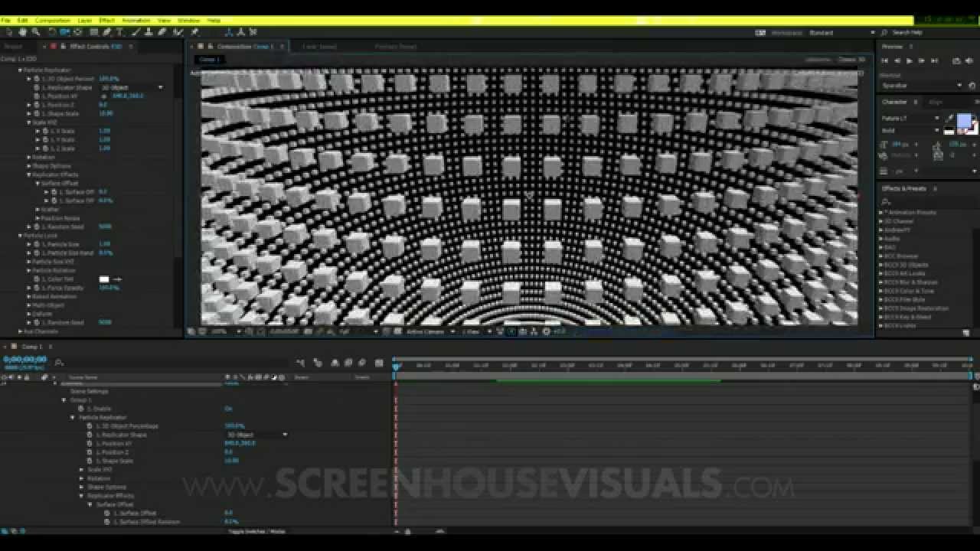
Task: Click the View Axis mode icon
Action: 253,32
